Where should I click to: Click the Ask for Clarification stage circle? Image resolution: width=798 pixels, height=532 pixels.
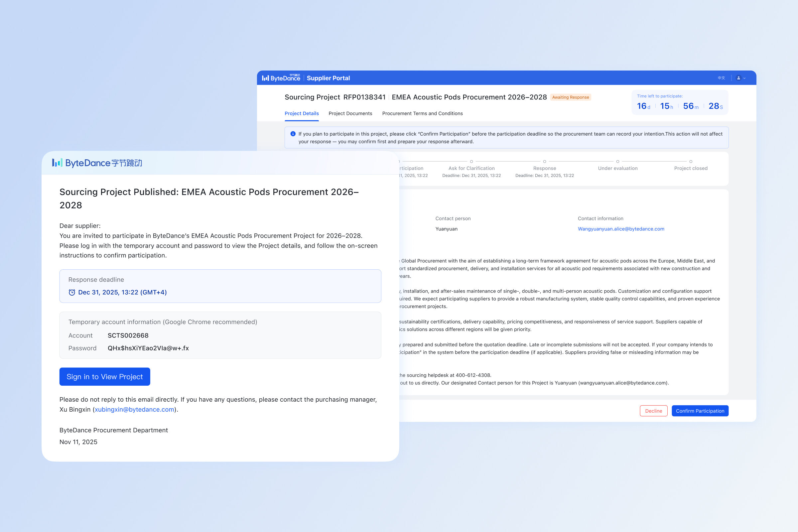pos(471,162)
